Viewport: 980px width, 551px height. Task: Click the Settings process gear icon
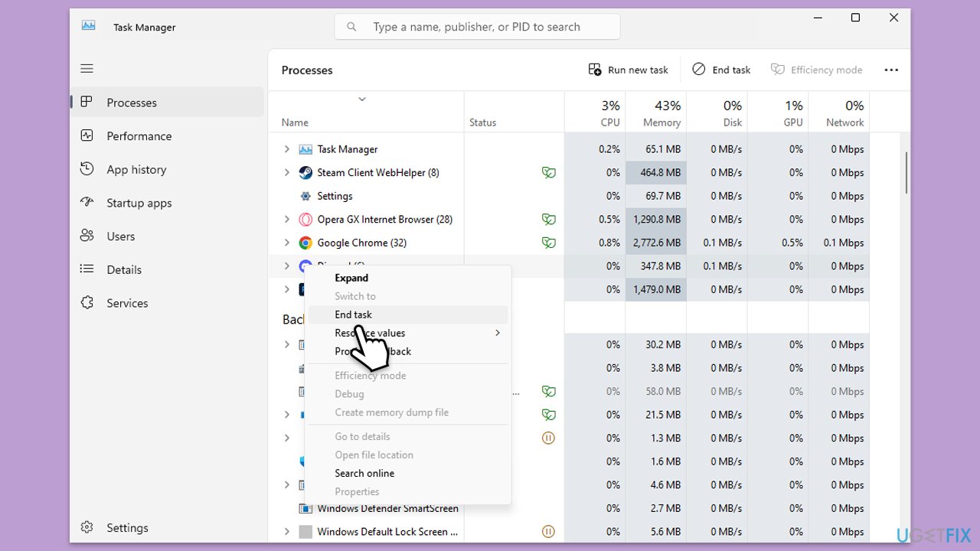coord(305,196)
